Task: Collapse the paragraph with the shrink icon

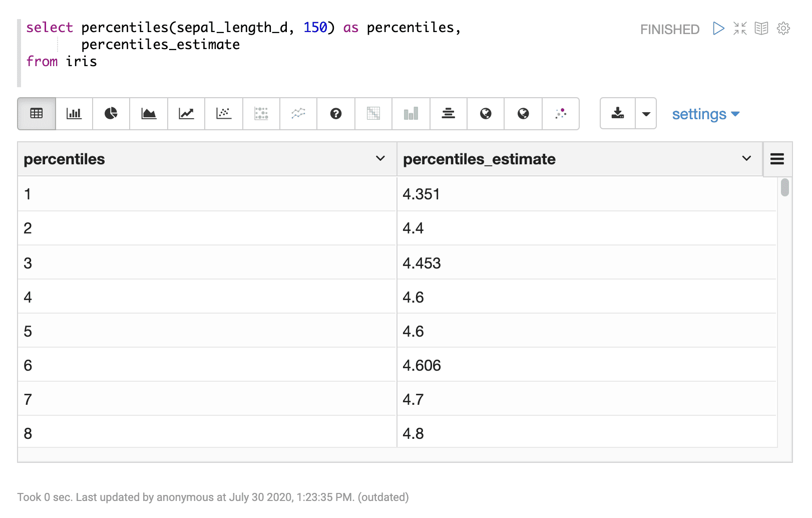Action: [x=740, y=29]
